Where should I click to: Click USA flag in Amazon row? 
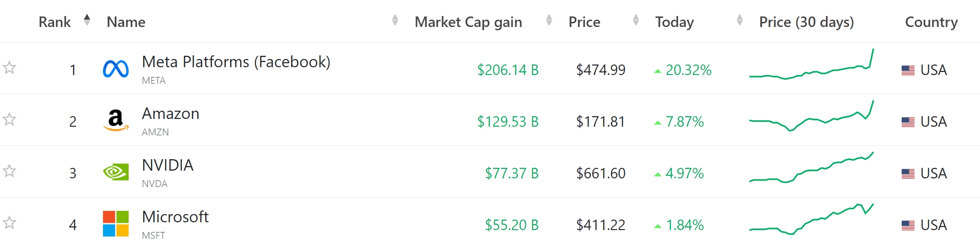tap(908, 122)
